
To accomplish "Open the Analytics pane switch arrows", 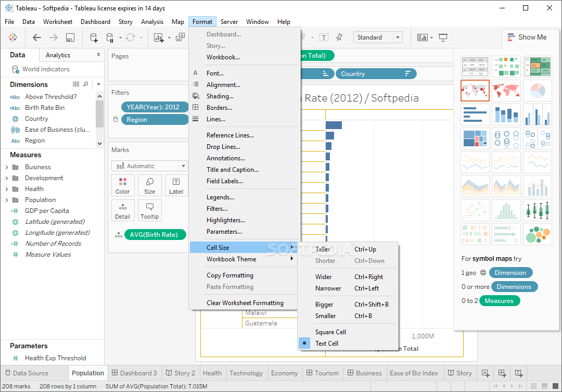I will (98, 55).
